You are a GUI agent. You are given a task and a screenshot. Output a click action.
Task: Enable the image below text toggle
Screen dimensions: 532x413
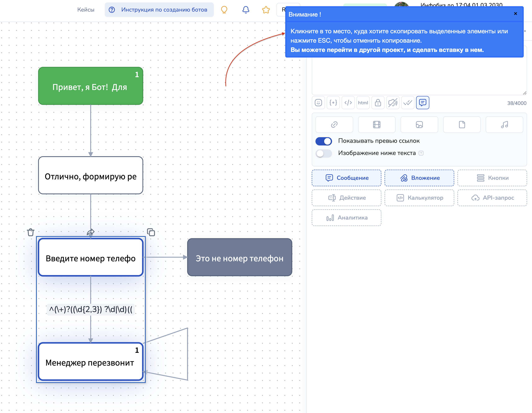coord(324,153)
